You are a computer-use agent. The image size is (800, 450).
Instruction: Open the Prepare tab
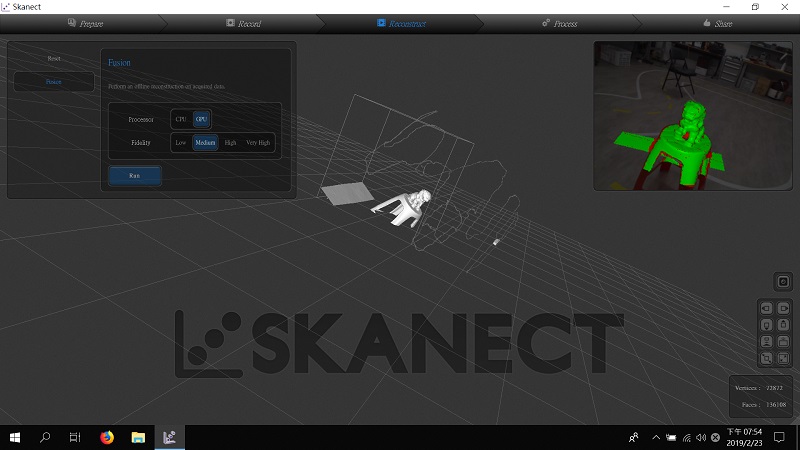click(x=85, y=23)
